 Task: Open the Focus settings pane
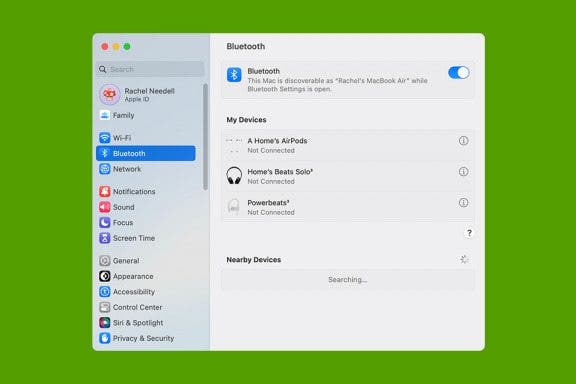[145, 223]
